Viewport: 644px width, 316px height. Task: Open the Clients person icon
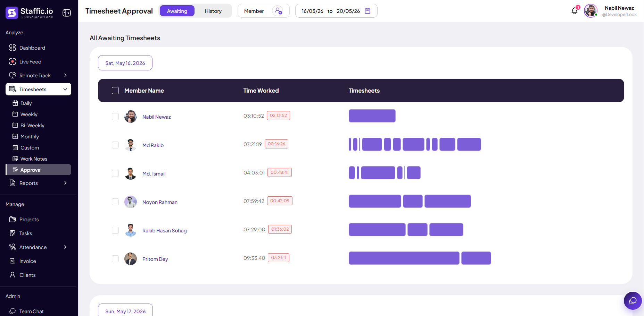coord(13,275)
